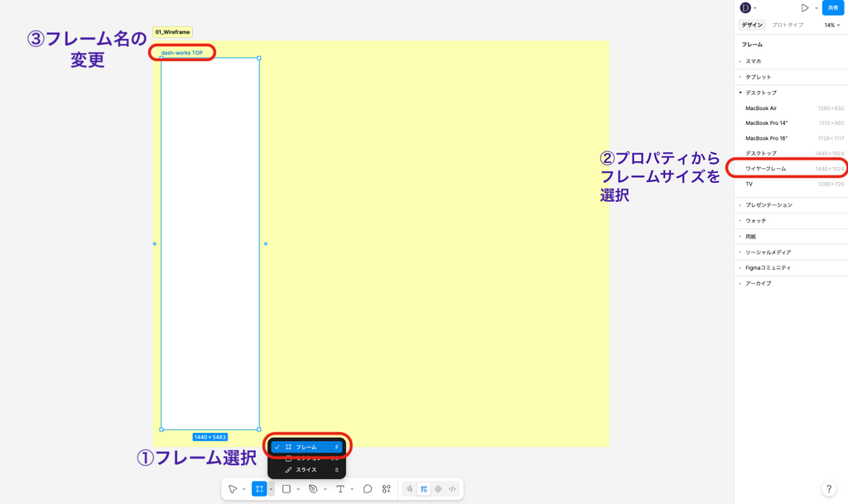Click the dash-works TOP frame label

click(x=181, y=52)
